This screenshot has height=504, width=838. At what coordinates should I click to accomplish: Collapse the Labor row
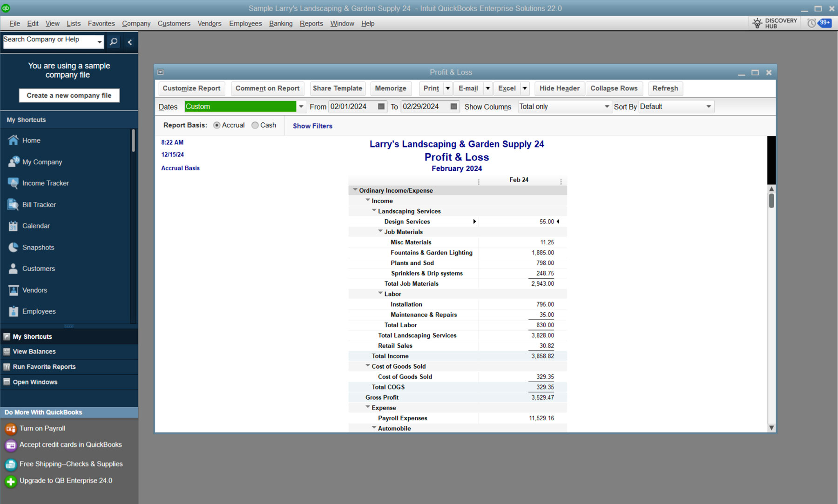pyautogui.click(x=380, y=293)
